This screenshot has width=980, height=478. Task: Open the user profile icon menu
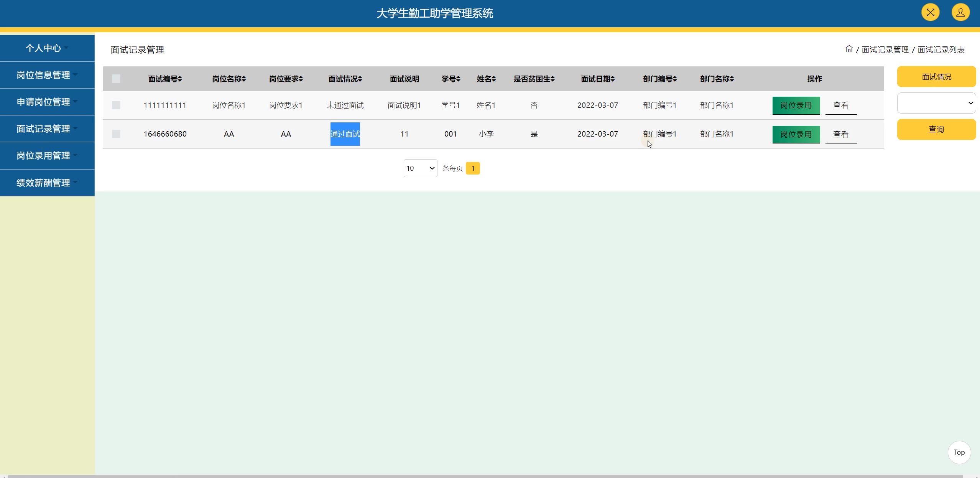(960, 13)
